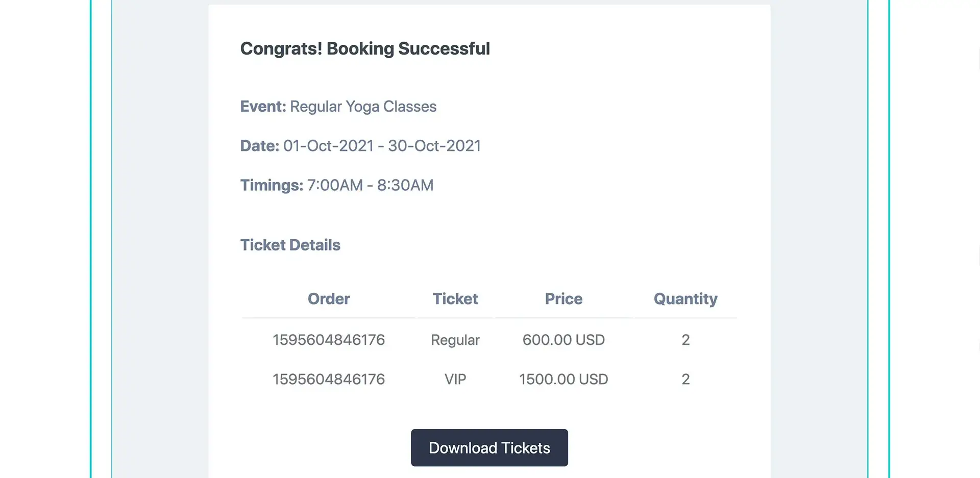Viewport: 980px width, 478px height.
Task: Click the Order column header
Action: 329,298
